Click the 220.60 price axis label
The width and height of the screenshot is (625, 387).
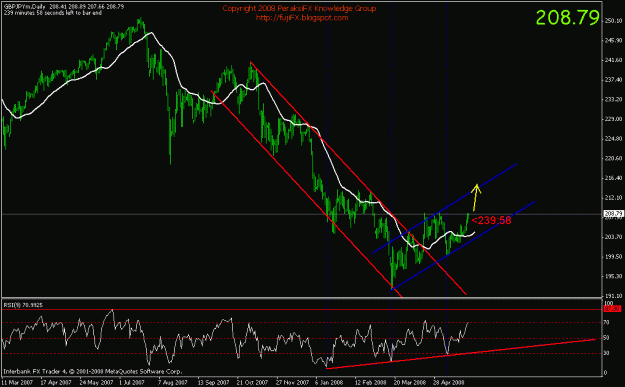coord(613,158)
